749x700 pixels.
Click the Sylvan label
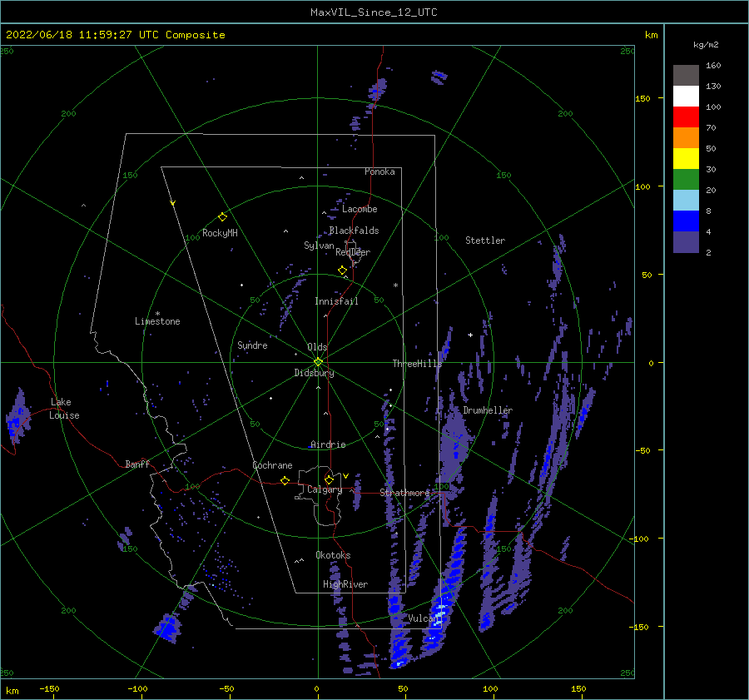click(319, 246)
